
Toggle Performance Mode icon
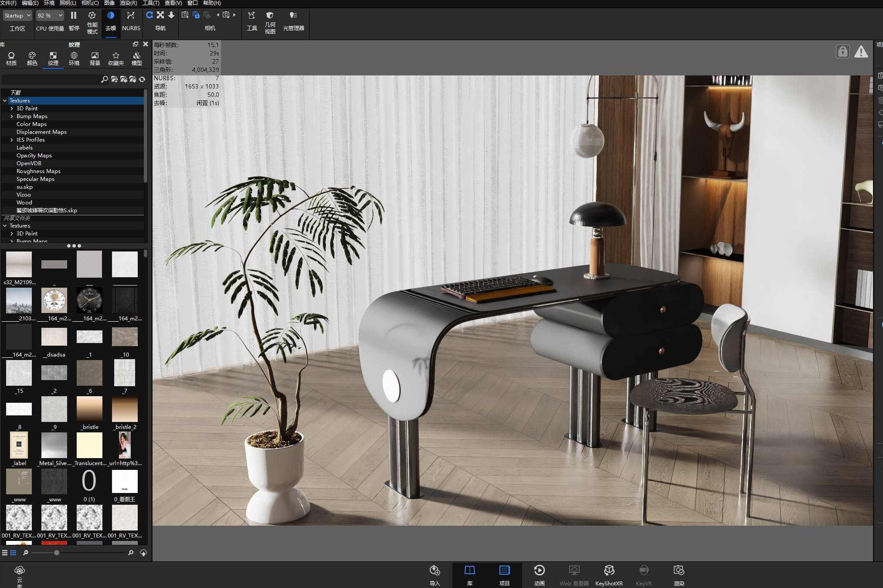coord(92,22)
